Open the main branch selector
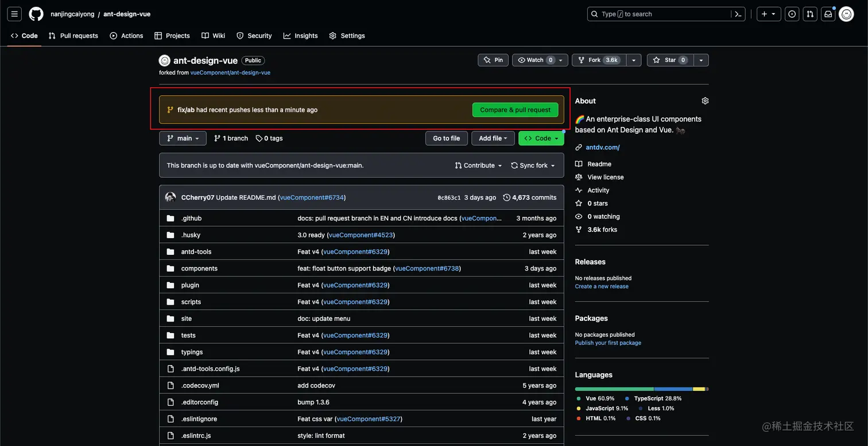868x446 pixels. point(183,138)
